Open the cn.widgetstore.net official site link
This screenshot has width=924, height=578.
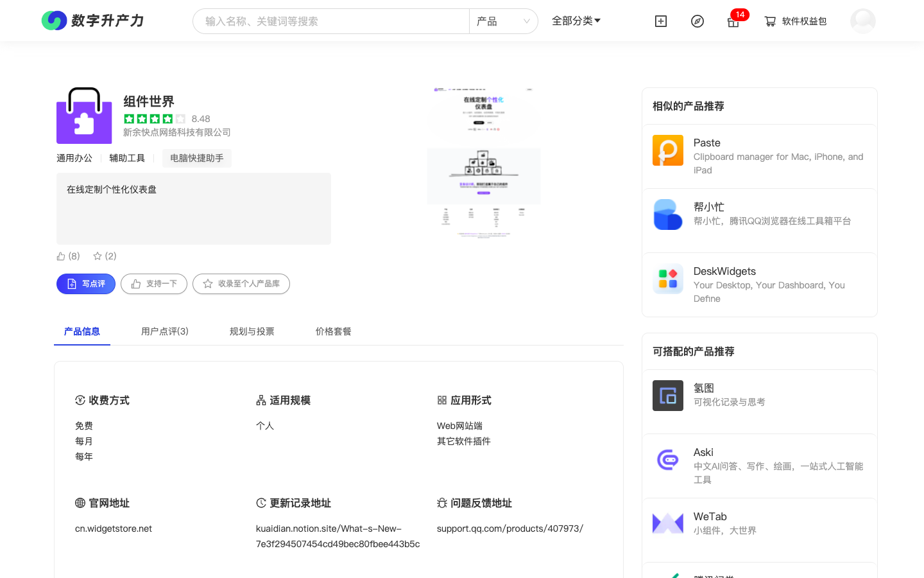(114, 529)
